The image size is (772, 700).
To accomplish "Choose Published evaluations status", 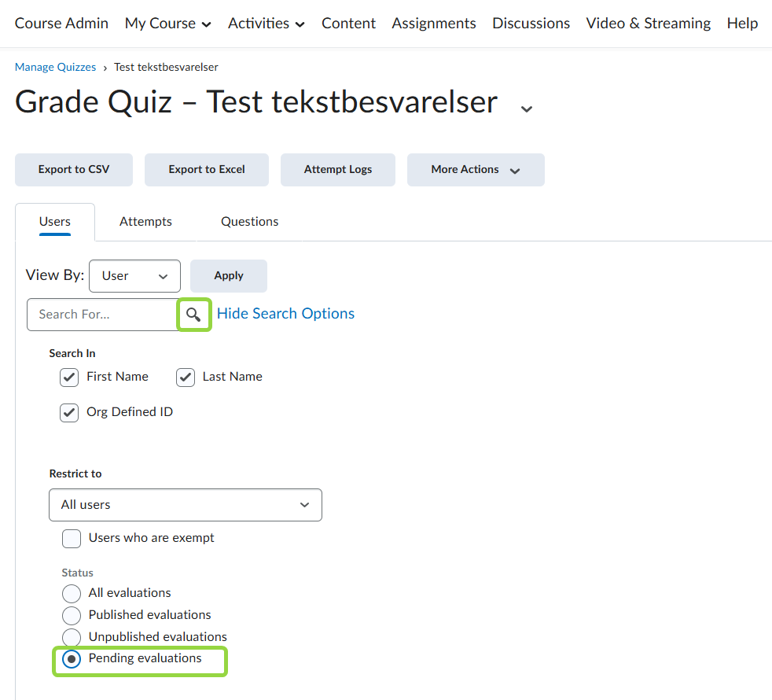I will [72, 615].
